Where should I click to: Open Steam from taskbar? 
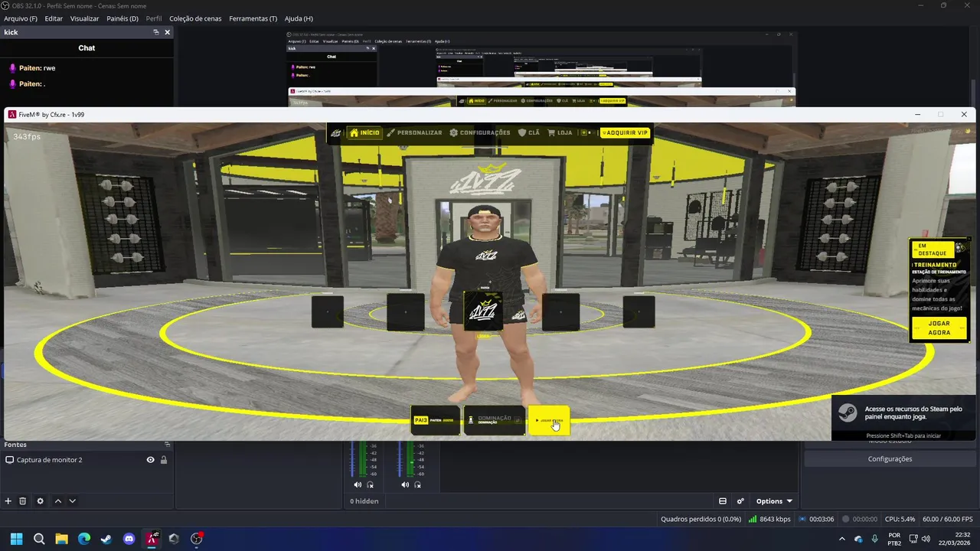[x=106, y=539]
